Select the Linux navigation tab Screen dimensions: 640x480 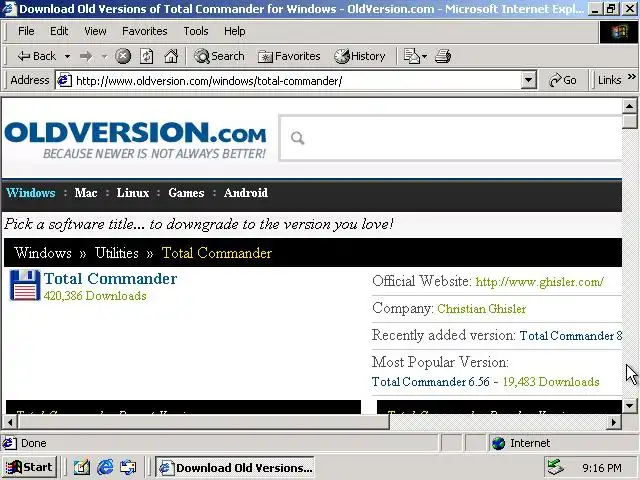click(x=133, y=193)
